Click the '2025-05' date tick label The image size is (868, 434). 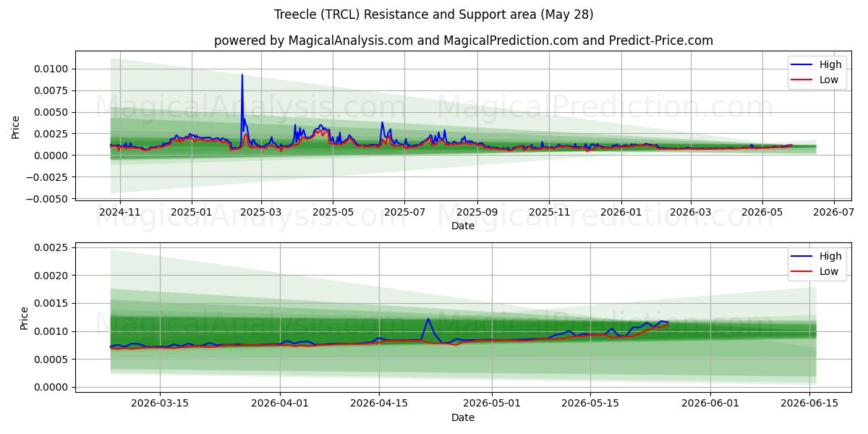332,213
